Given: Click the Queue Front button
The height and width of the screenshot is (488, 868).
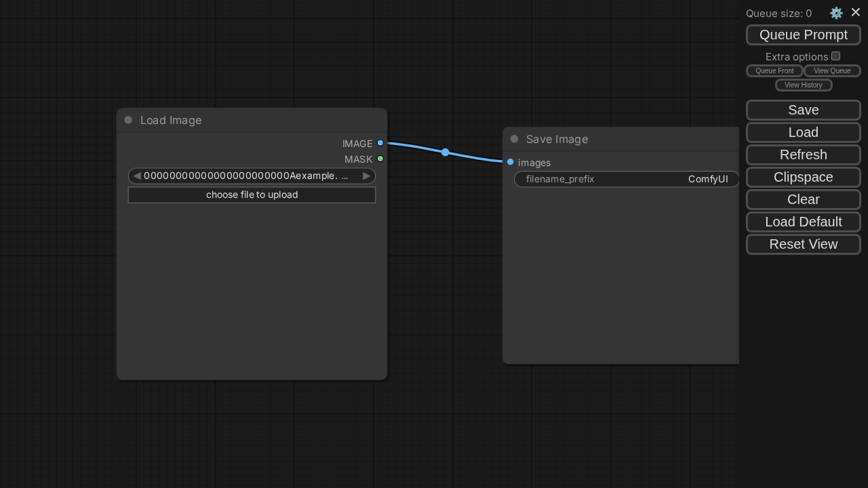Looking at the screenshot, I should tap(774, 71).
